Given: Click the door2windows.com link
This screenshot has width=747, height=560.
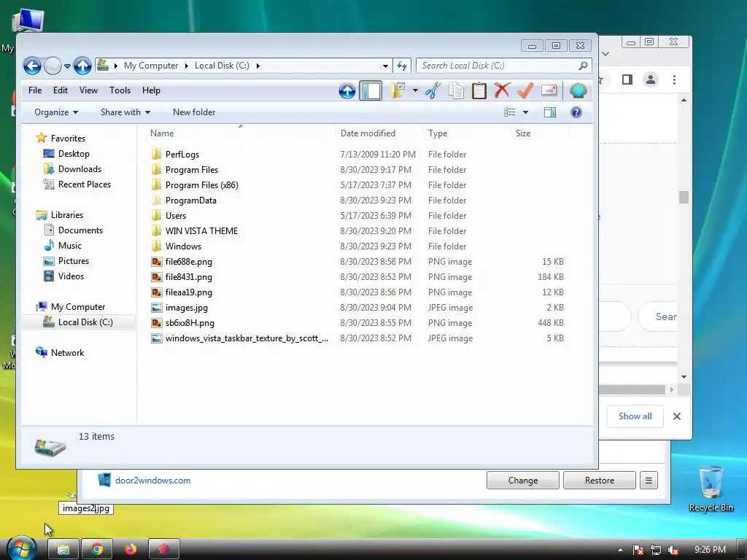Looking at the screenshot, I should point(152,481).
